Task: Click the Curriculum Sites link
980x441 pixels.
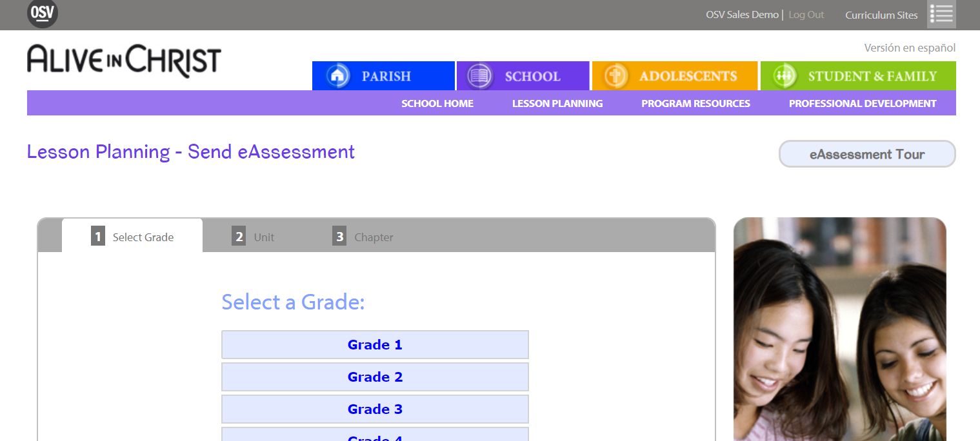Action: tap(881, 15)
